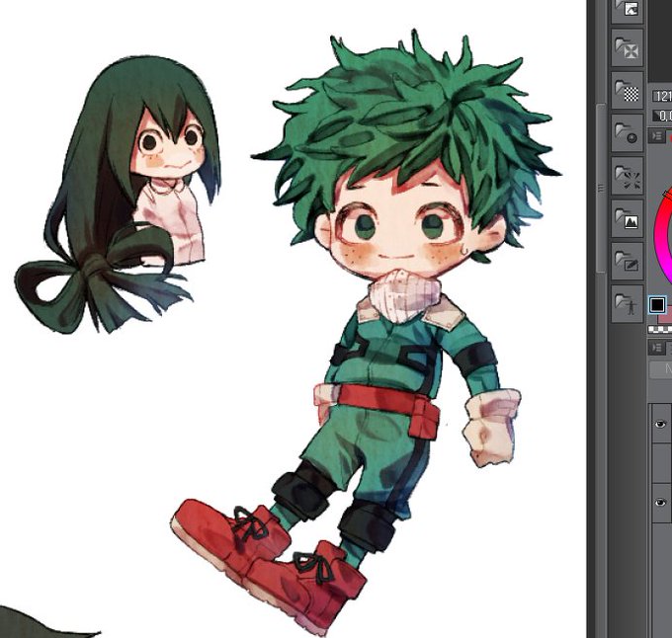The width and height of the screenshot is (672, 638).
Task: Select the black main color swatch
Action: [657, 305]
